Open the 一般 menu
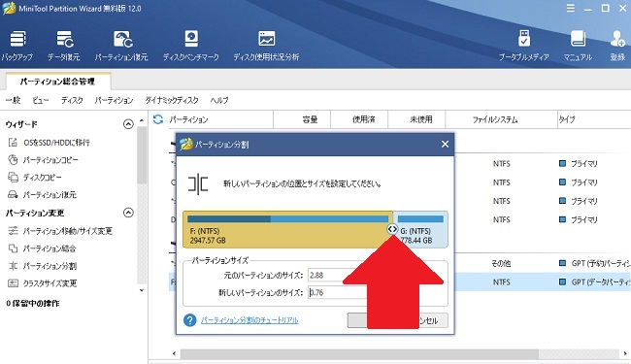631x364 pixels. (x=14, y=100)
